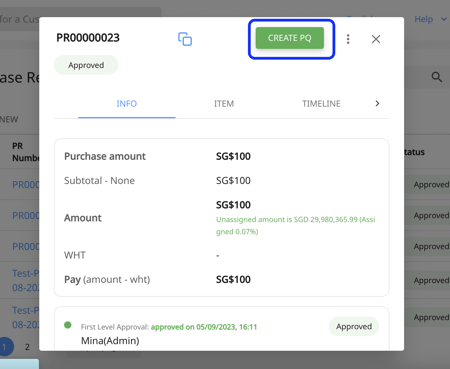
Task: Open the Help link
Action: coord(424,19)
